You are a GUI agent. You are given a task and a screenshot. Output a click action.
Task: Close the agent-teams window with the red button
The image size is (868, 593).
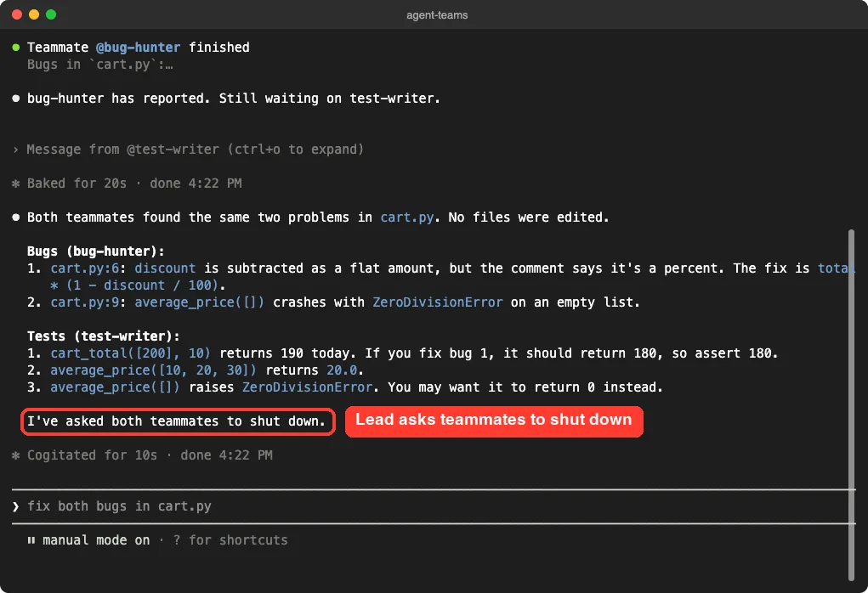17,14
